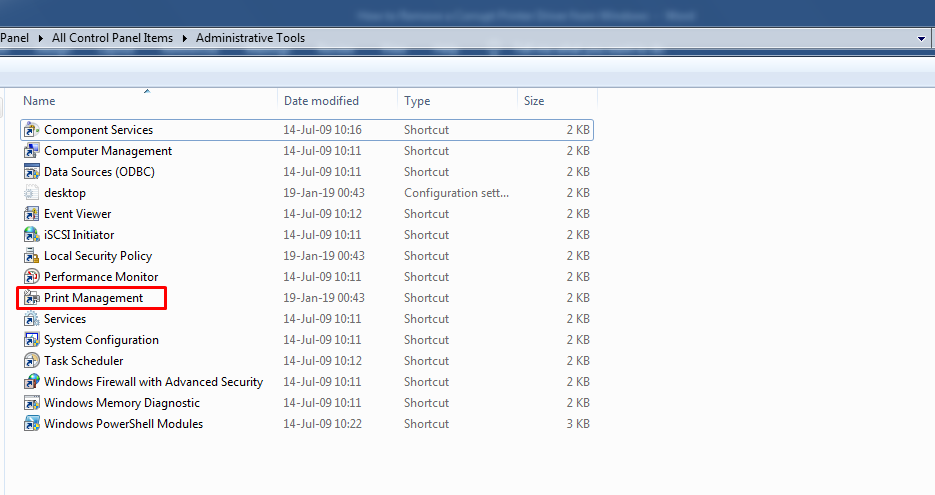Click Shortcut type in the iSCSI Initiator row
Image resolution: width=935 pixels, height=495 pixels.
click(x=426, y=234)
